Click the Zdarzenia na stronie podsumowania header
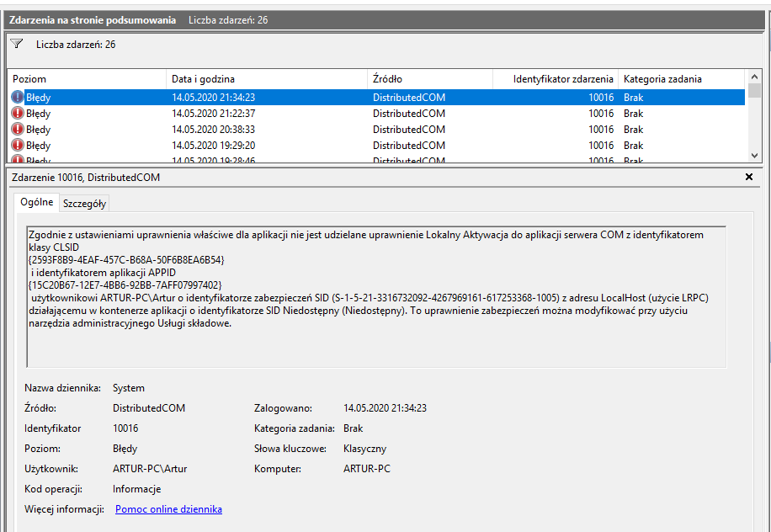Viewport: 771px width, 532px height. click(93, 19)
